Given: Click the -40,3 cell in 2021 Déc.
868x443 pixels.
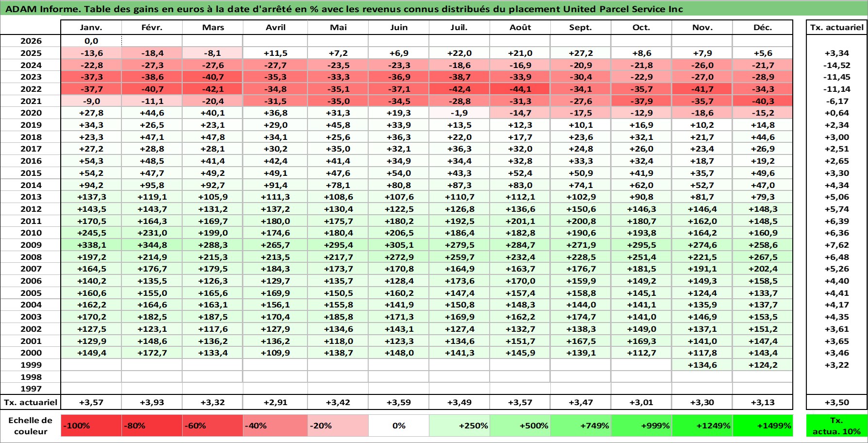Looking at the screenshot, I should [763, 101].
